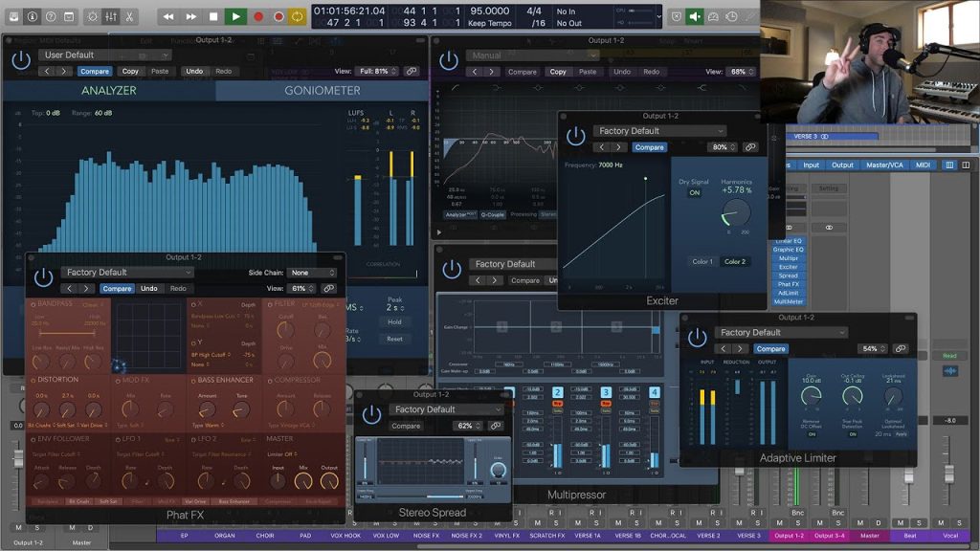This screenshot has height=551, width=980.
Task: Select the Output filter tab in the mixer
Action: coord(841,165)
